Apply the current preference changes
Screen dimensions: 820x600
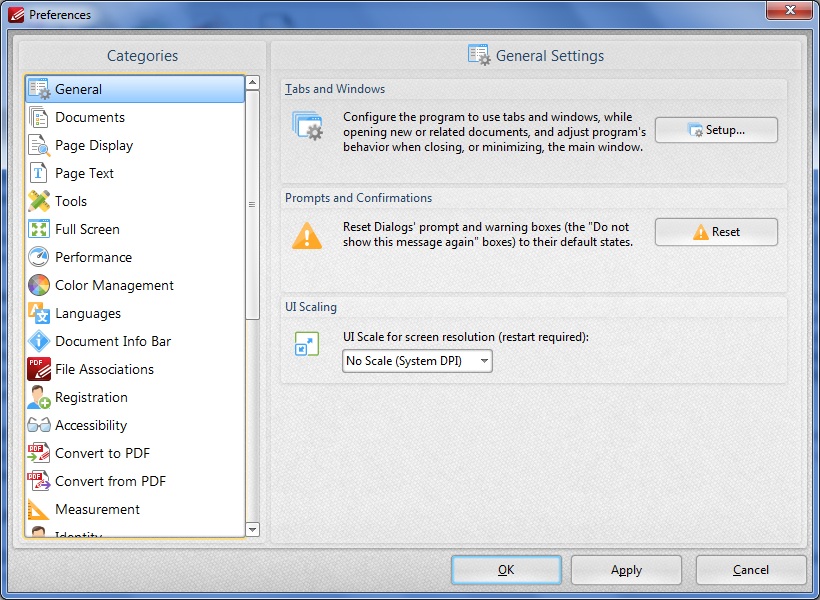point(626,570)
